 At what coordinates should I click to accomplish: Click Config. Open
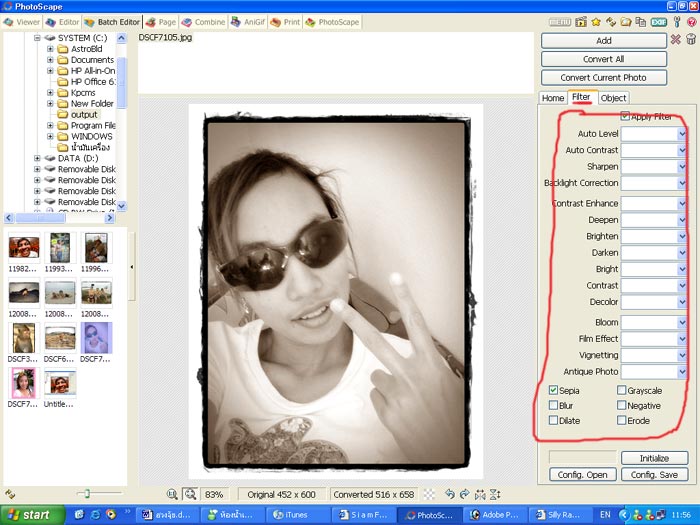point(583,475)
